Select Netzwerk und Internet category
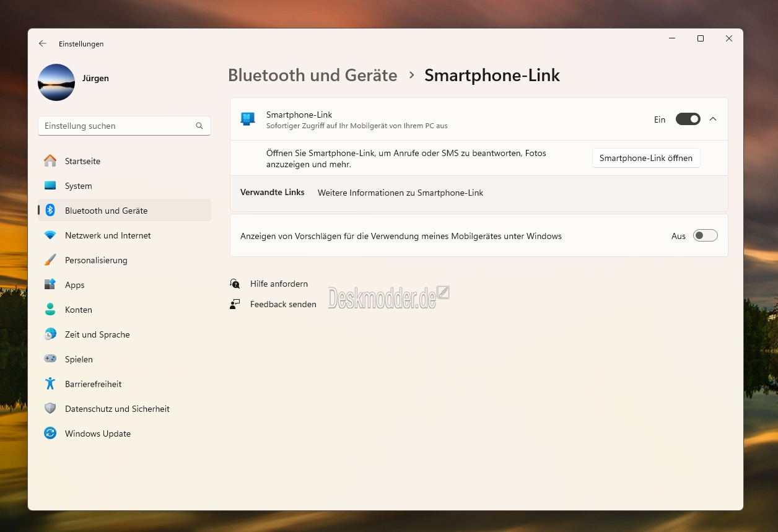 point(125,235)
